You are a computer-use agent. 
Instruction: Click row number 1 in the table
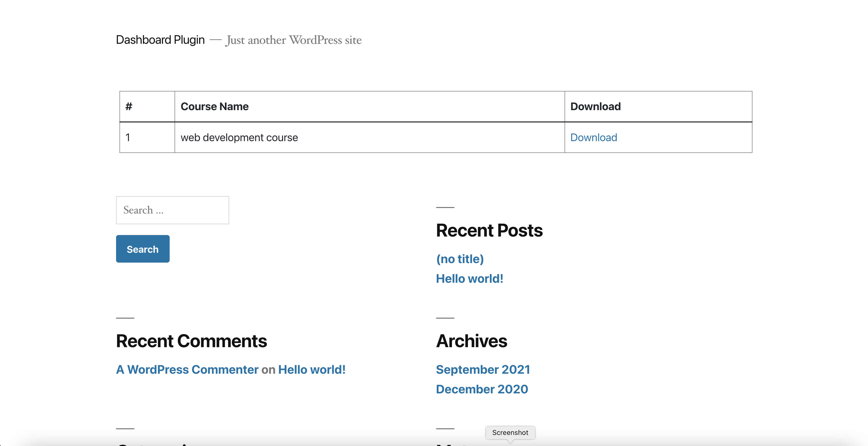[128, 137]
